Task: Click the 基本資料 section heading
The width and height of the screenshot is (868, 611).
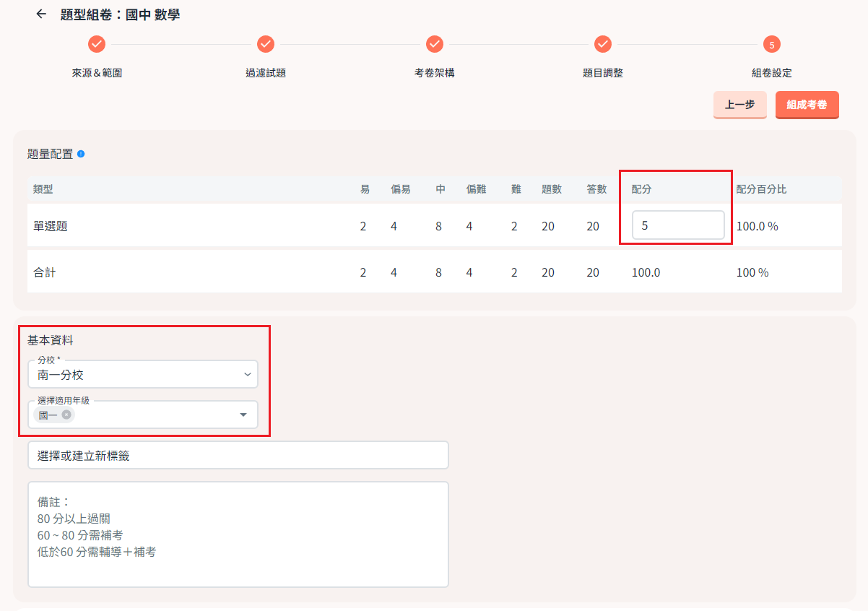Action: point(51,339)
